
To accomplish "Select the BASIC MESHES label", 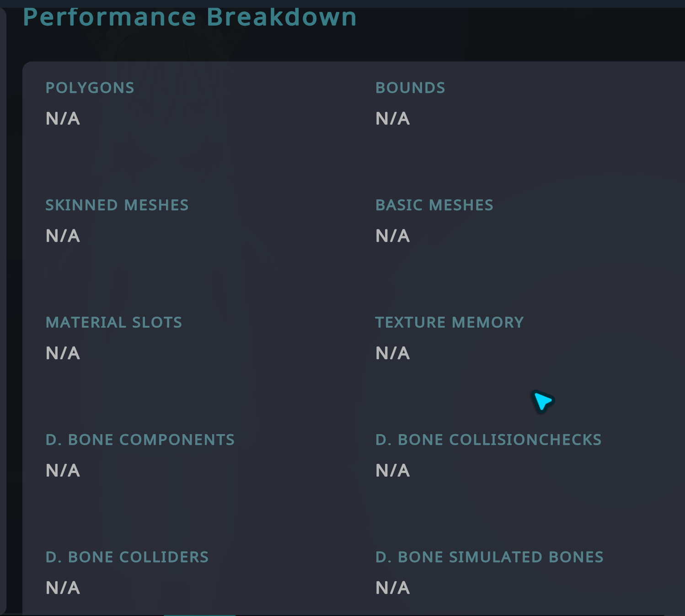I will 434,205.
